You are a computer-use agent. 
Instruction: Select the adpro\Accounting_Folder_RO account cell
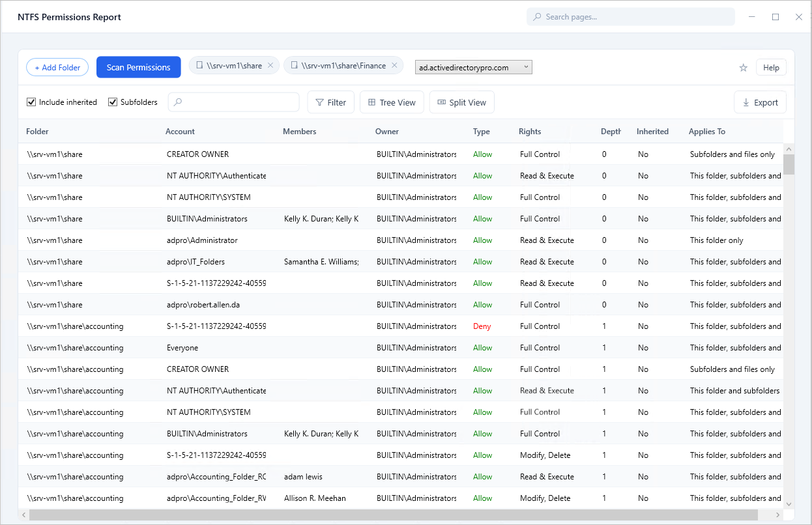[x=216, y=477]
